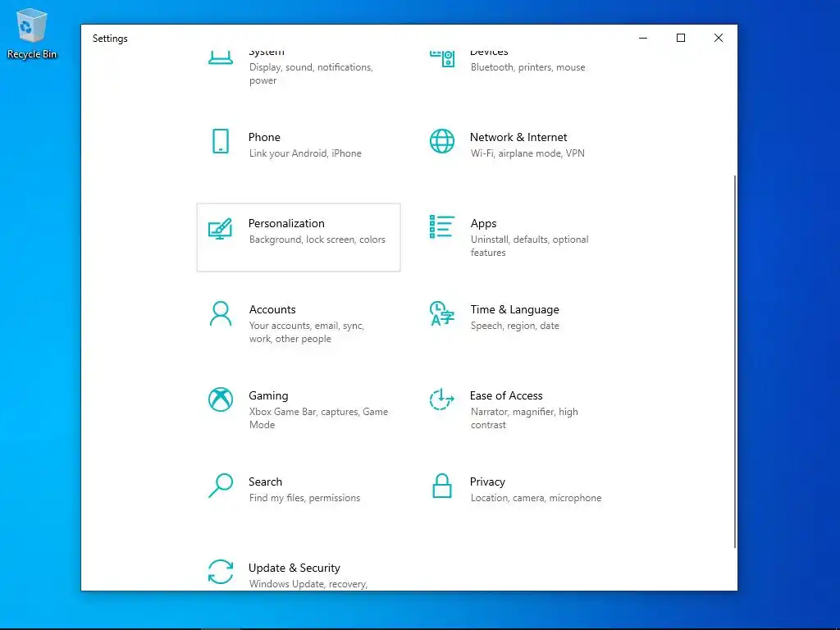Click 'Narrator, magnifier, high contrast' description
The height and width of the screenshot is (630, 840).
[524, 418]
